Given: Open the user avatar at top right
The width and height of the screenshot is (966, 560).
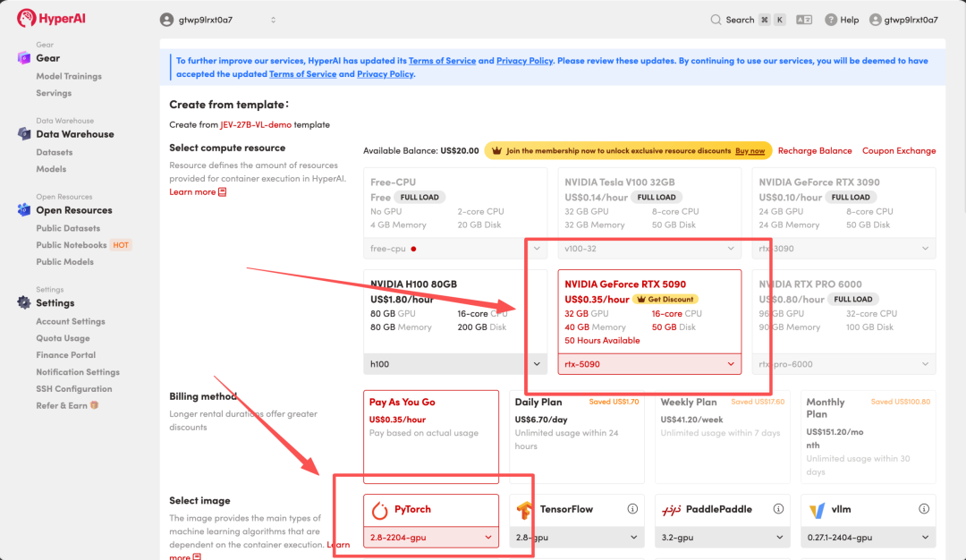Looking at the screenshot, I should (876, 20).
